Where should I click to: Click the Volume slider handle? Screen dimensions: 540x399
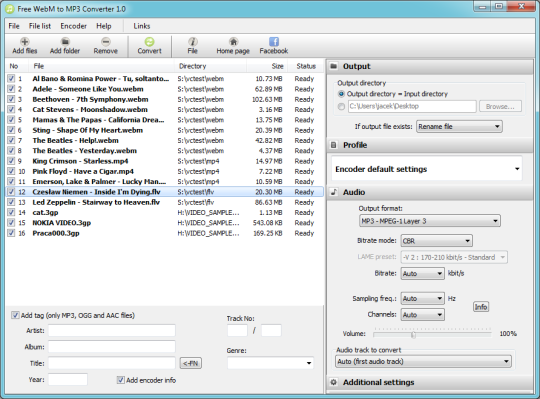point(413,334)
